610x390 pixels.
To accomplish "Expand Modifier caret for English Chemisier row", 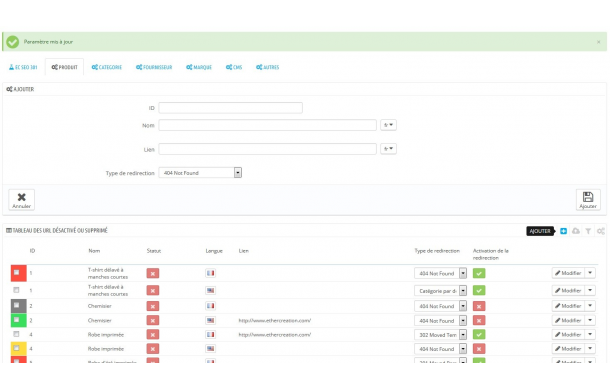I will [x=590, y=320].
